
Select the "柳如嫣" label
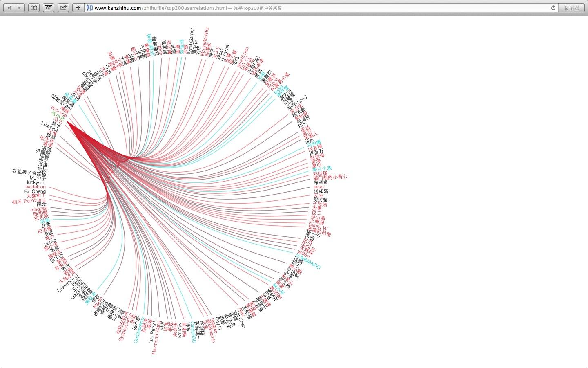(321, 191)
